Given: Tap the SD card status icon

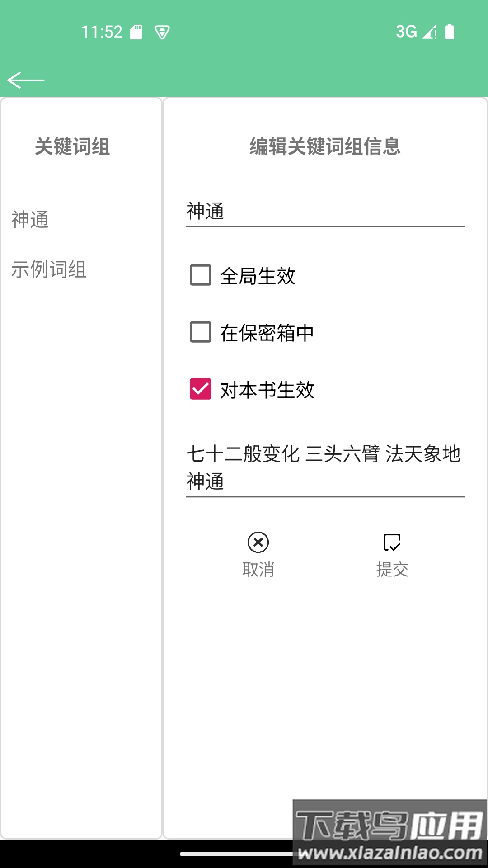Looking at the screenshot, I should pos(136,32).
